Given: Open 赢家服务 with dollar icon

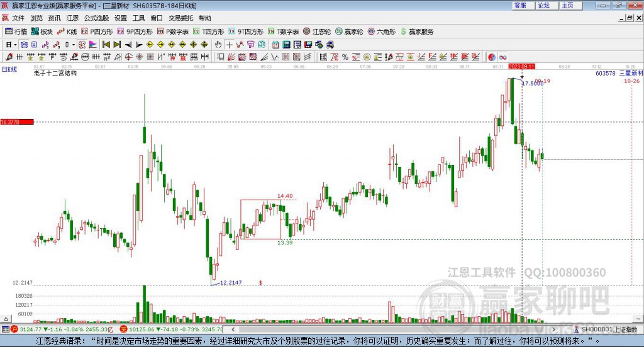Looking at the screenshot, I should coord(417,31).
